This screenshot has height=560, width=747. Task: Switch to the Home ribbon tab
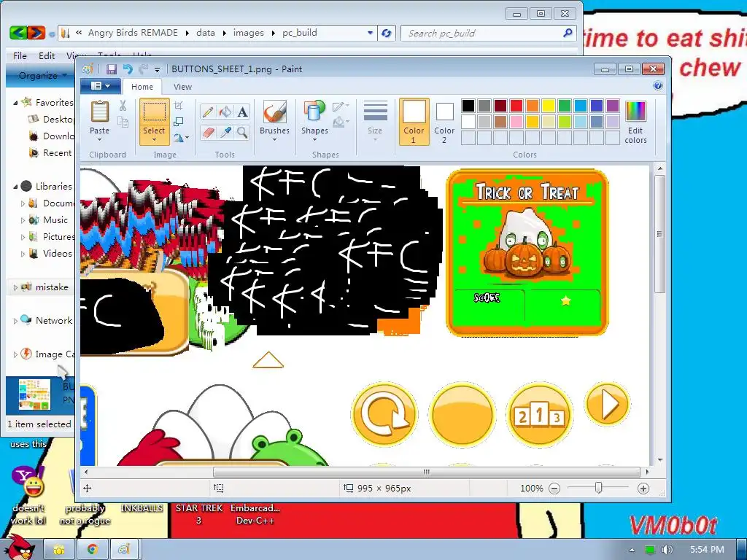click(x=142, y=87)
